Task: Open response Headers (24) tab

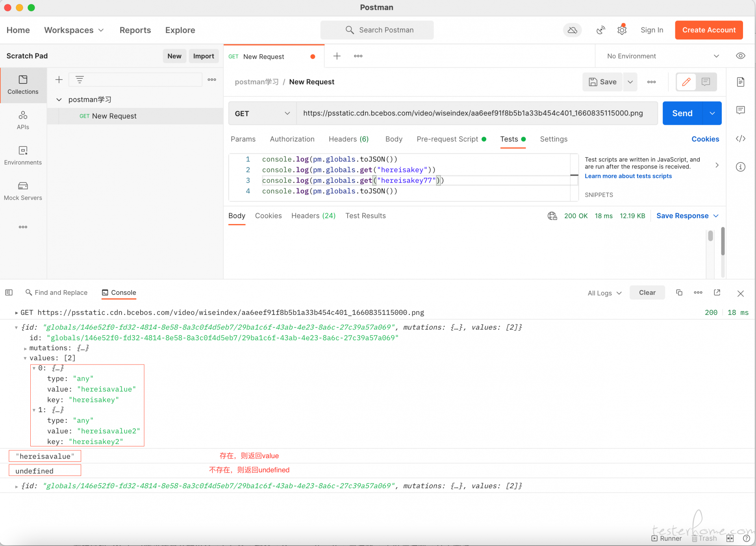Action: (x=313, y=216)
